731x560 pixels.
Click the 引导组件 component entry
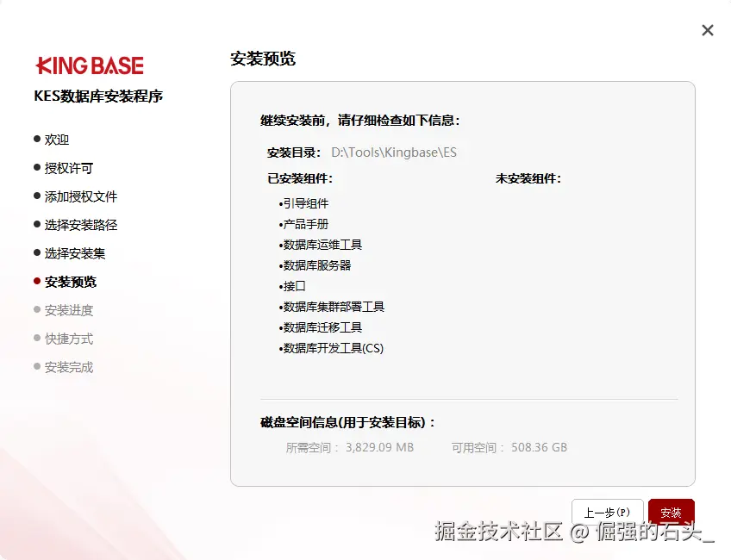click(x=303, y=203)
